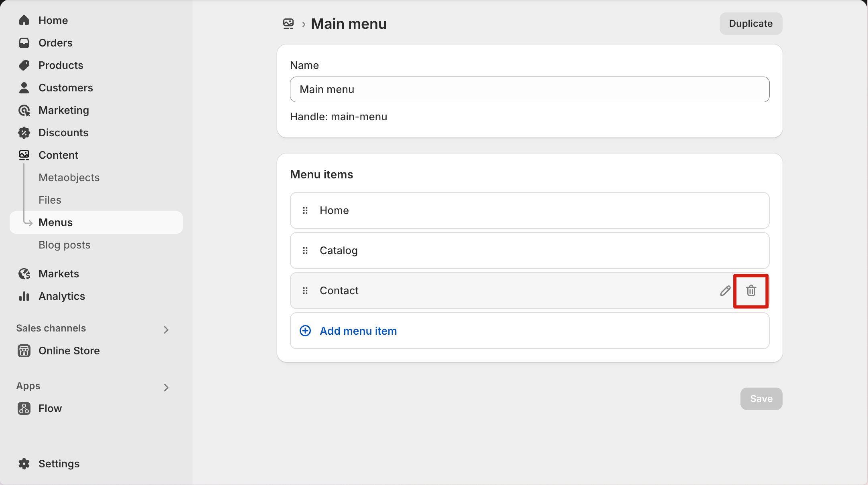
Task: Click the Save button
Action: click(x=761, y=399)
